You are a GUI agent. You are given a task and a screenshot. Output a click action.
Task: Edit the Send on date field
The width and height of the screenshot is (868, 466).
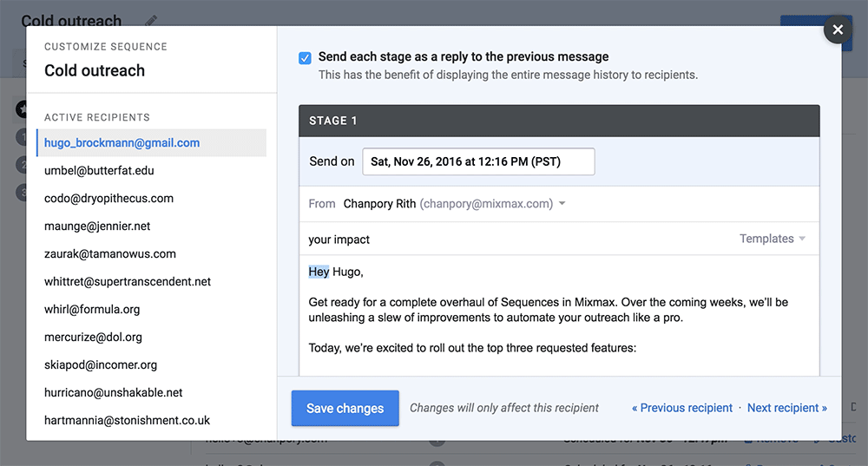tap(478, 161)
